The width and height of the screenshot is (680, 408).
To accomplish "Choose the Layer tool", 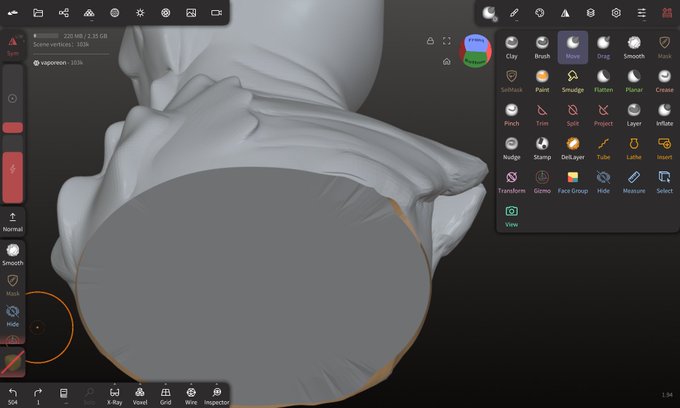I will (x=634, y=115).
